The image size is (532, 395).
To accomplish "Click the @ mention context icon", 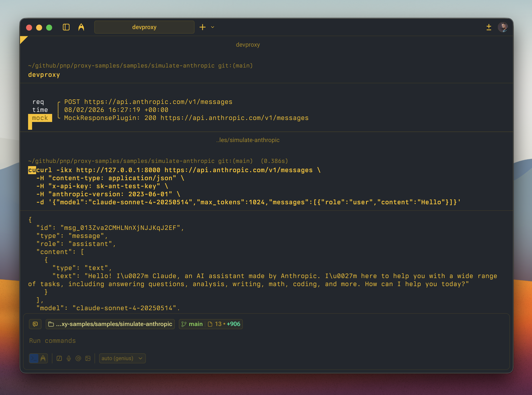I will coord(78,358).
